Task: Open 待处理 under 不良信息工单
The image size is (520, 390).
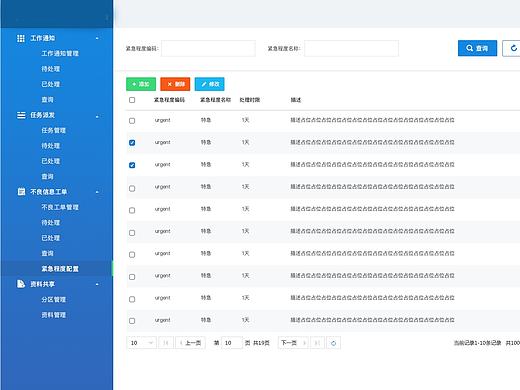Action: 51,222
